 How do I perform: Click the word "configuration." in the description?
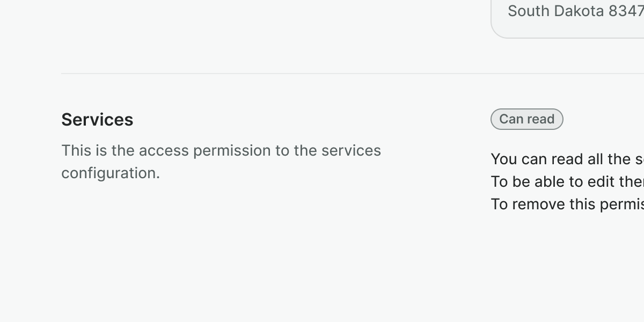[111, 173]
